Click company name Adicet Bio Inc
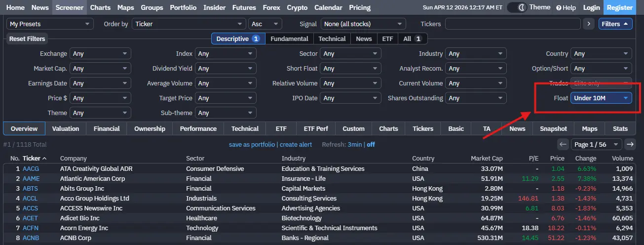Viewport: 644px width, 245px height. click(x=80, y=218)
